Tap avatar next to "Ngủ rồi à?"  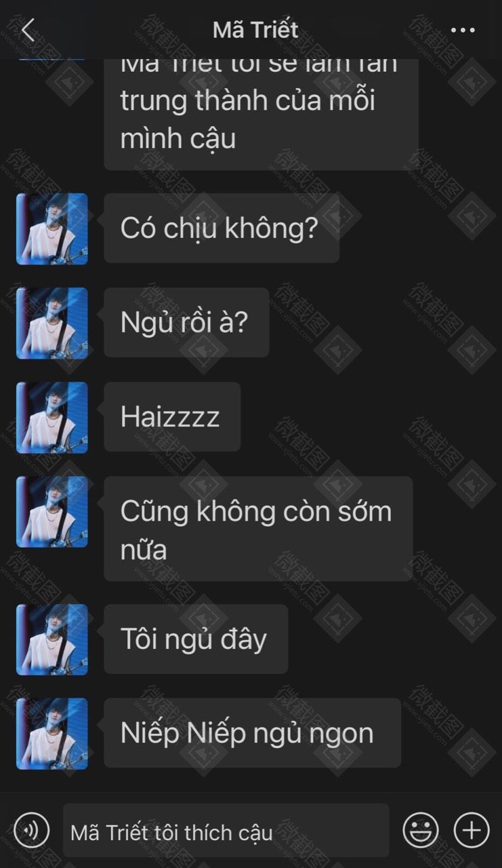[x=52, y=323]
